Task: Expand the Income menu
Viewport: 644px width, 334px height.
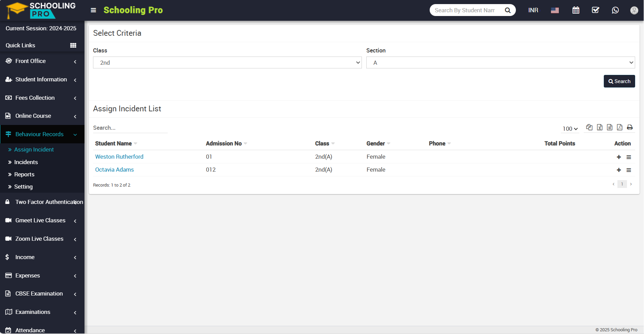Action: click(x=42, y=257)
